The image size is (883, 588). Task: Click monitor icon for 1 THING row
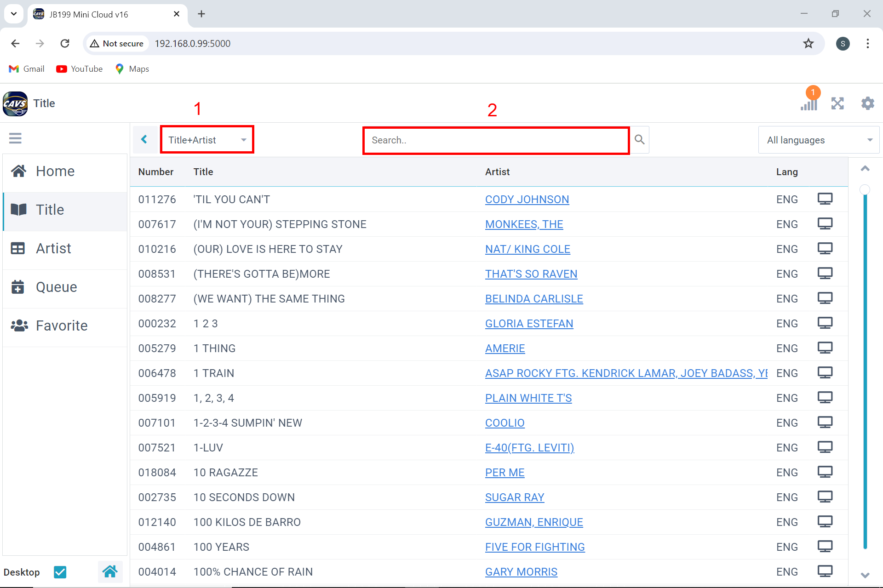825,348
